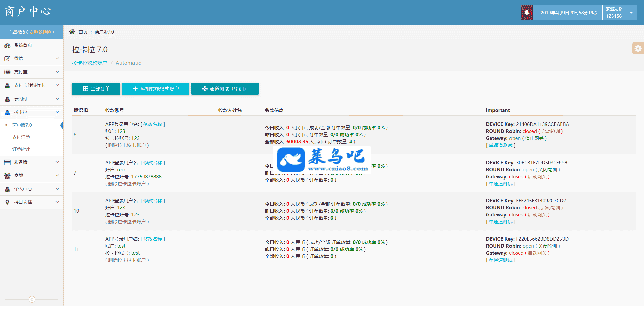Open 支付订单 submenu item
This screenshot has width=644, height=320.
coord(21,137)
